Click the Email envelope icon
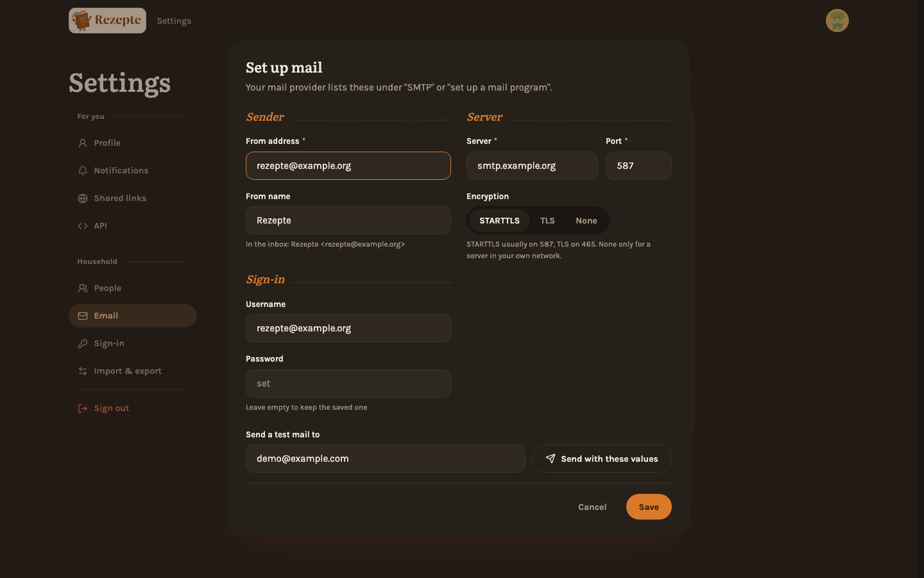 point(83,316)
